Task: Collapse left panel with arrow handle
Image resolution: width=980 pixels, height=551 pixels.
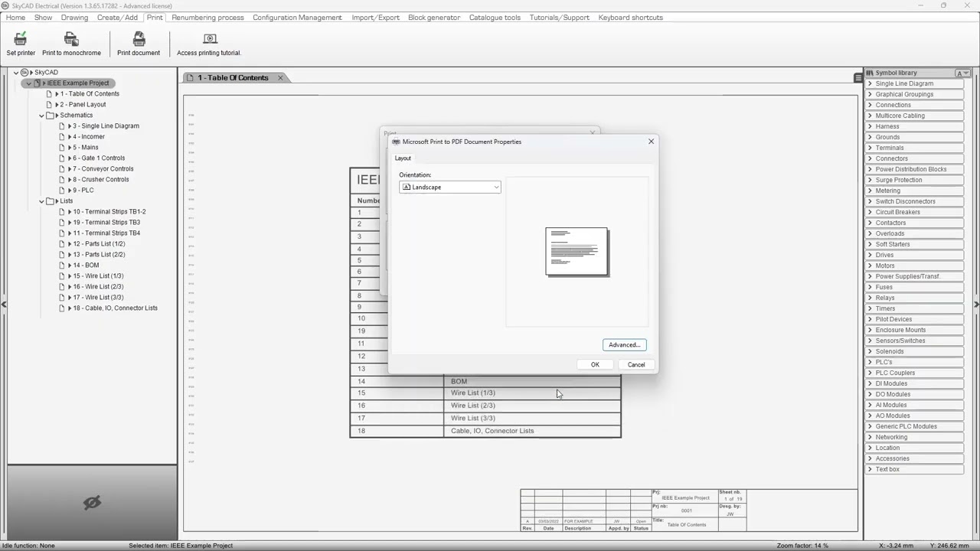Action: 4,305
